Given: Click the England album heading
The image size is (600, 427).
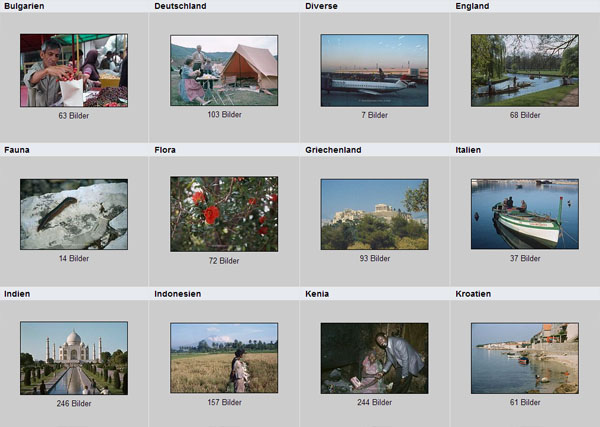Looking at the screenshot, I should pyautogui.click(x=472, y=6).
